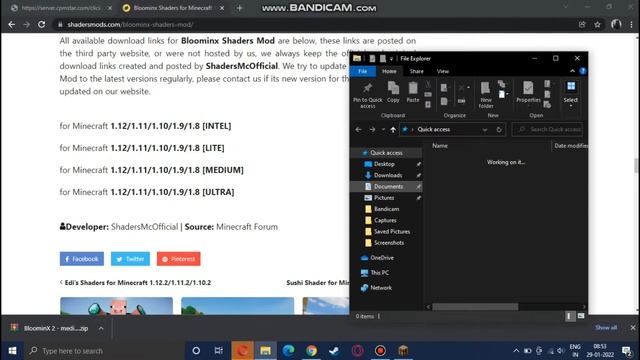Click the share page icon in address bar

pos(582,24)
